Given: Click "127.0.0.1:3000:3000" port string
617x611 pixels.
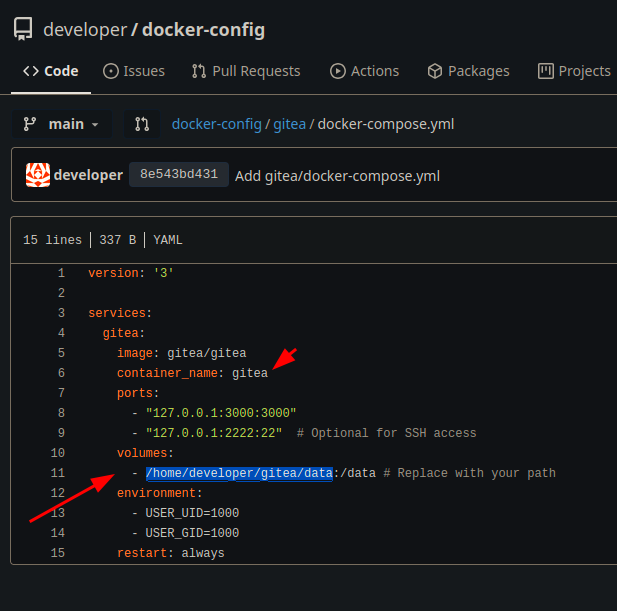Looking at the screenshot, I should point(221,413).
